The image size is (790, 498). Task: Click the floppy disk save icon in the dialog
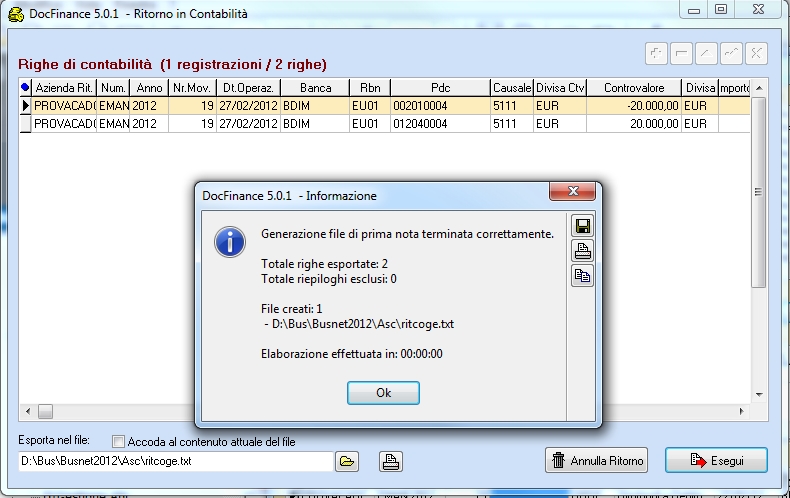[582, 226]
